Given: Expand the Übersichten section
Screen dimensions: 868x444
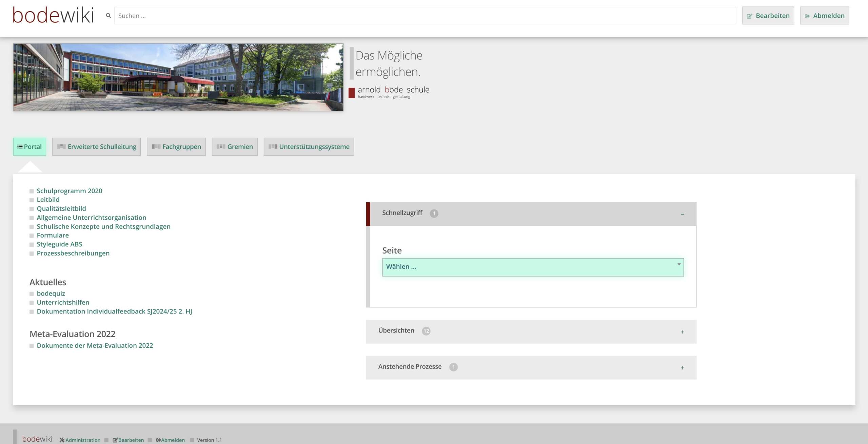Looking at the screenshot, I should pos(682,332).
